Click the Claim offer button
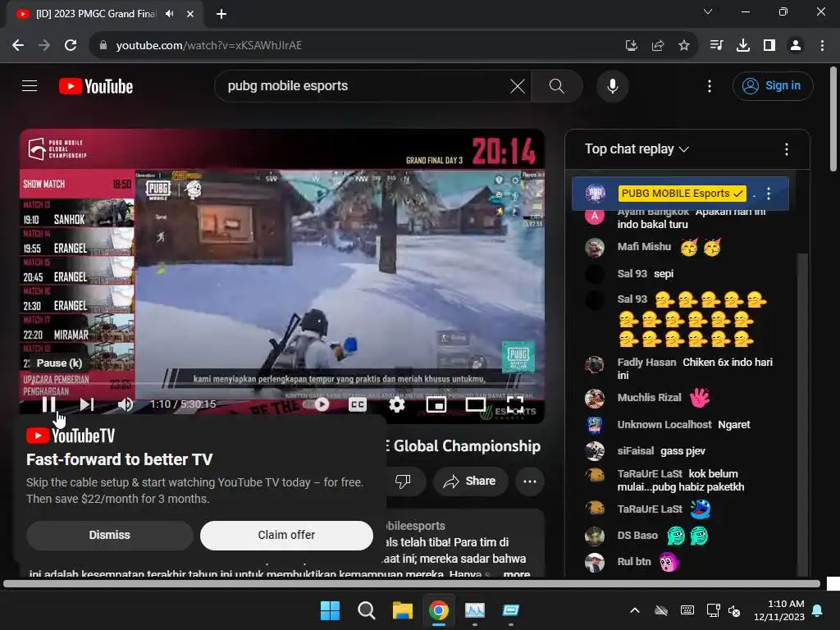 [286, 535]
